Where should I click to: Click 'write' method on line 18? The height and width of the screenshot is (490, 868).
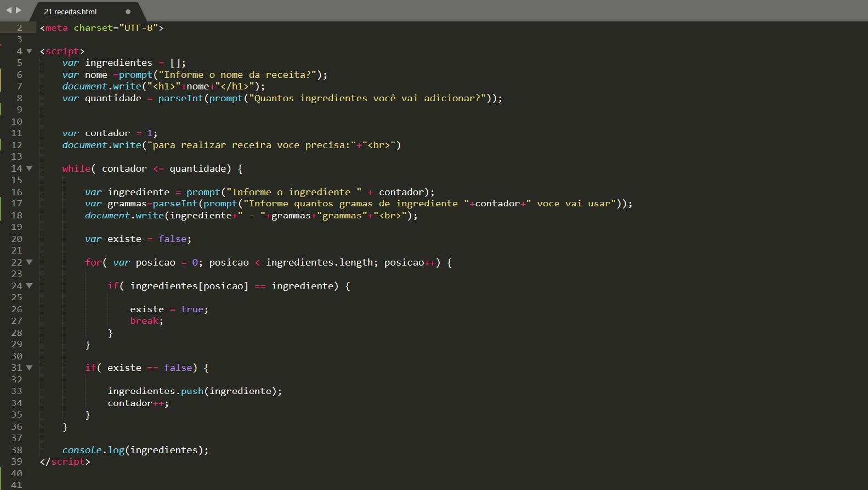(150, 216)
